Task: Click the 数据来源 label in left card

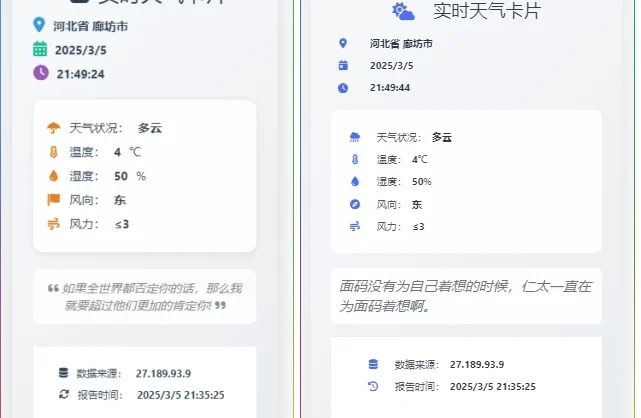Action: (99, 373)
